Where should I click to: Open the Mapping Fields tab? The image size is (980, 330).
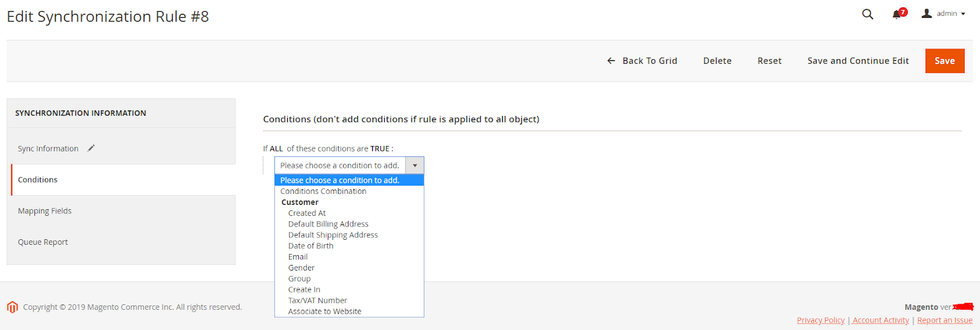click(45, 211)
